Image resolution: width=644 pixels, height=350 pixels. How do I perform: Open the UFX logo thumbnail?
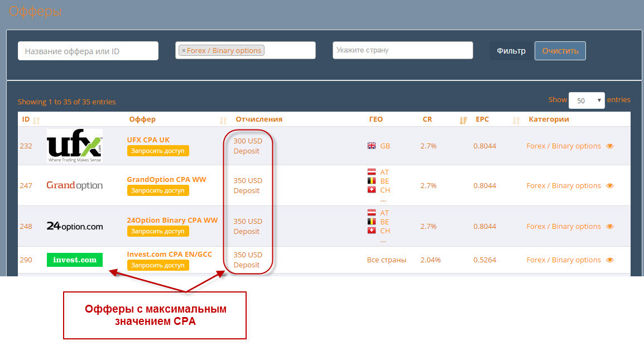pyautogui.click(x=75, y=146)
